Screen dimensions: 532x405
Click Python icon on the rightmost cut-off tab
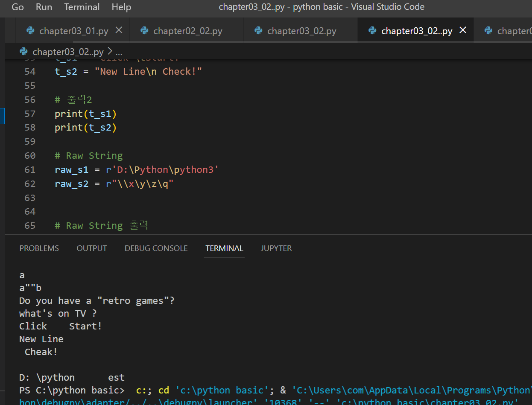tap(488, 31)
